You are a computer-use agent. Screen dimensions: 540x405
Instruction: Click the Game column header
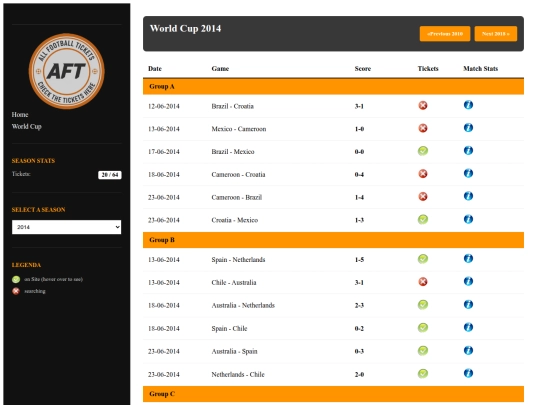(220, 69)
